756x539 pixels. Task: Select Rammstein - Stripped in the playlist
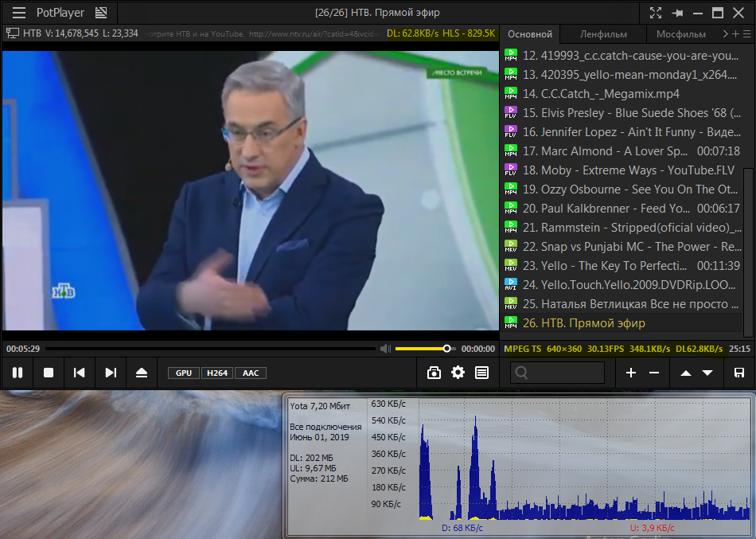[629, 228]
